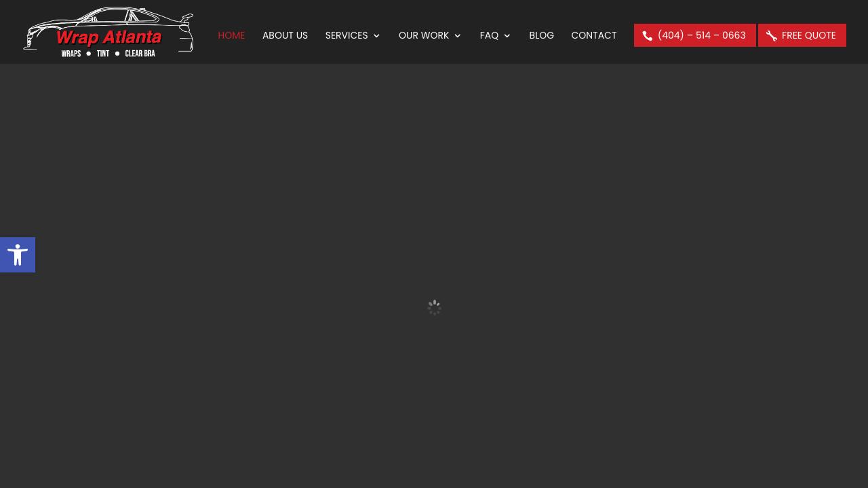Screen dimensions: 868x488
Task: Click the wrench icon beside Free Quote
Action: [x=772, y=36]
